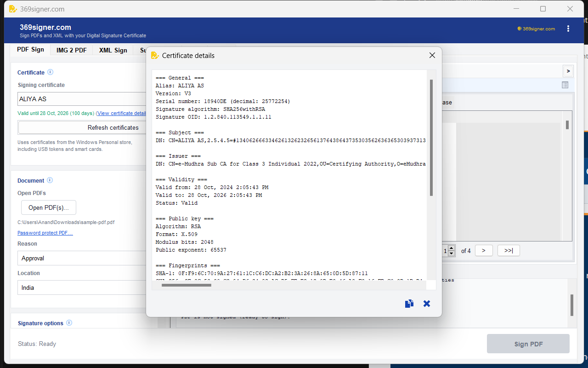Image resolution: width=588 pixels, height=368 pixels.
Task: Switch to the IMG 2 PDF tab
Action: 72,50
